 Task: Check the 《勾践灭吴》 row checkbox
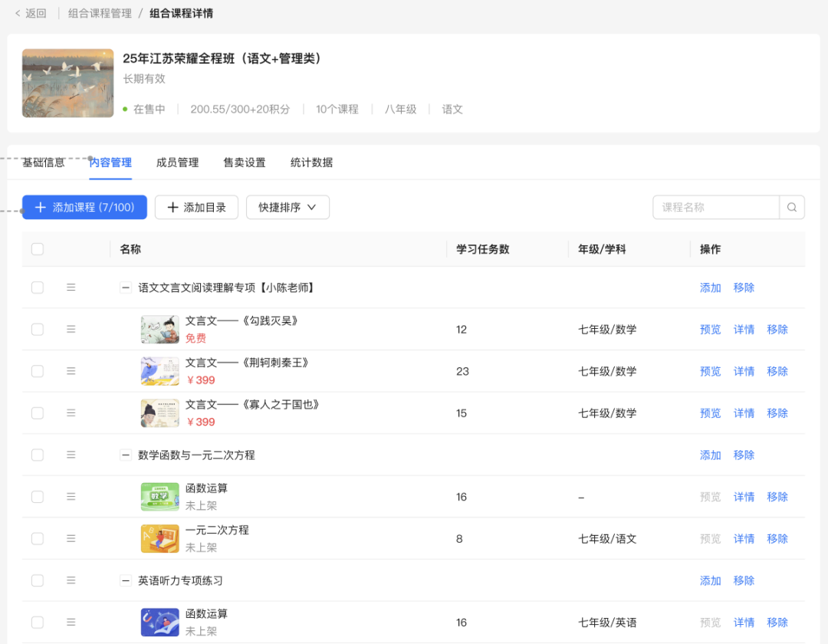pyautogui.click(x=38, y=330)
